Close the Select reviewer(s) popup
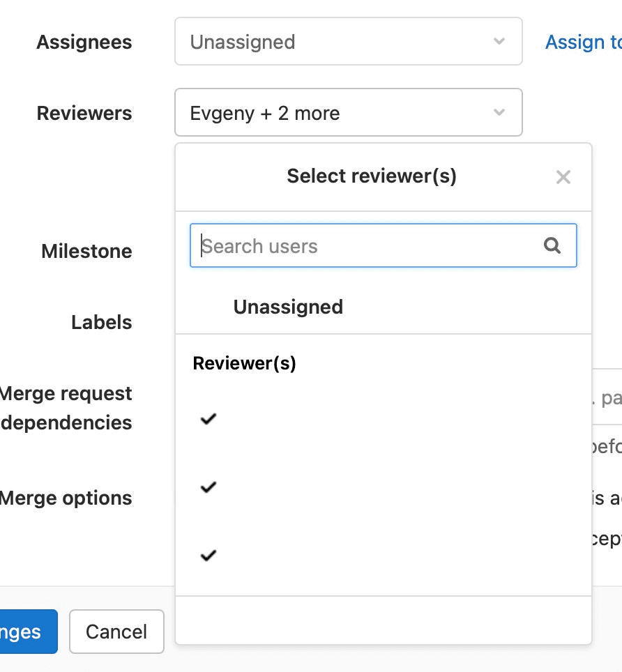 click(x=563, y=178)
